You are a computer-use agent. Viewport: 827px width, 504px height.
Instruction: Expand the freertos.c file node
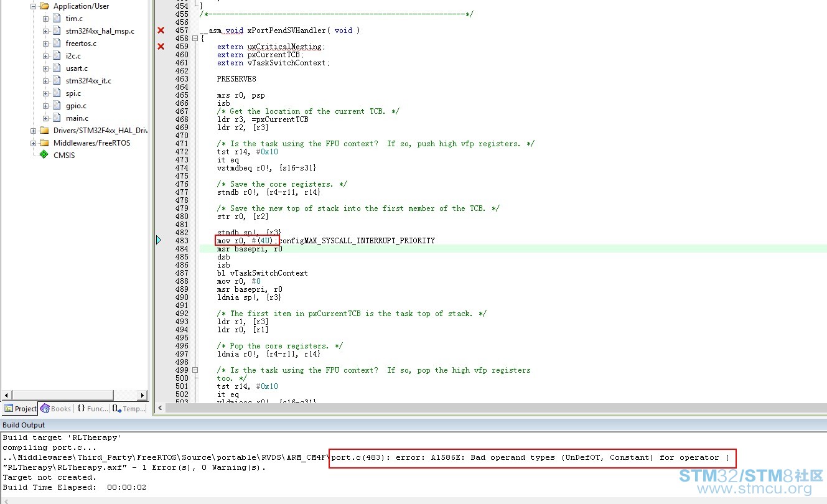click(45, 44)
